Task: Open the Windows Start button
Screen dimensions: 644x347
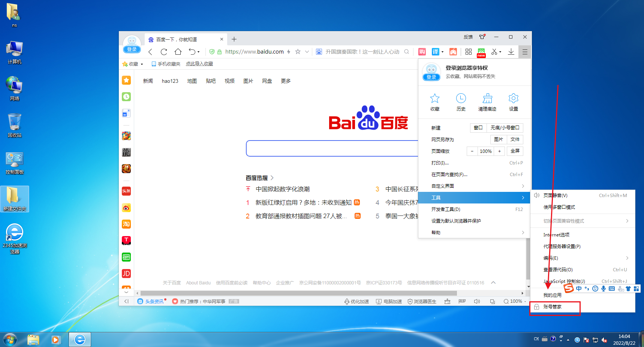Action: 10,340
